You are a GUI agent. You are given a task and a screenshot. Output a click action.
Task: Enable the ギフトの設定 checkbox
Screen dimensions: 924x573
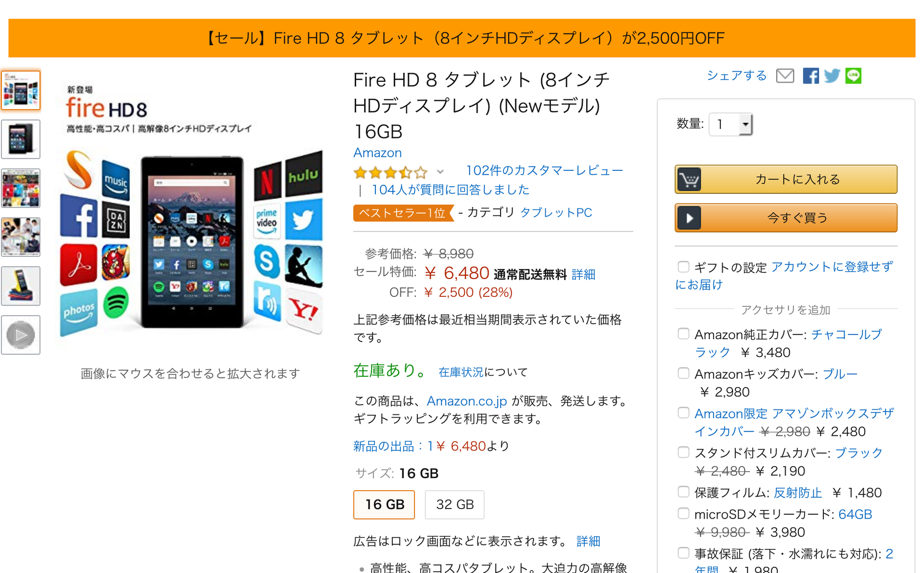[683, 267]
